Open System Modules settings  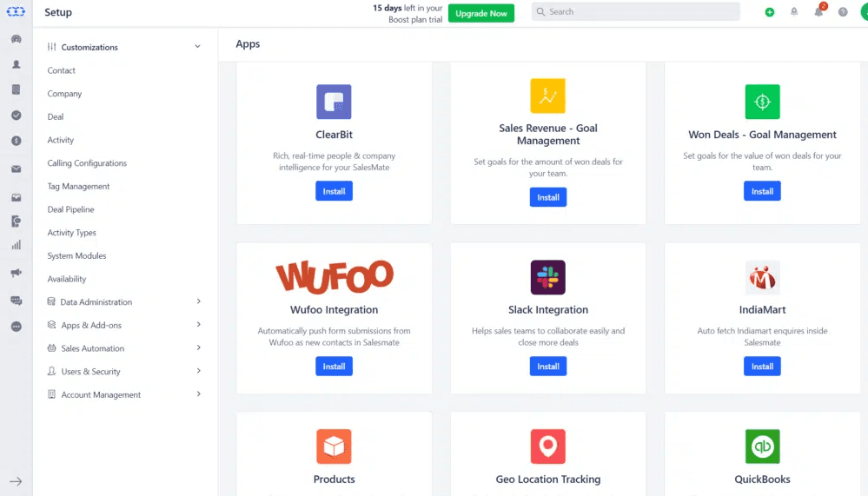click(76, 256)
